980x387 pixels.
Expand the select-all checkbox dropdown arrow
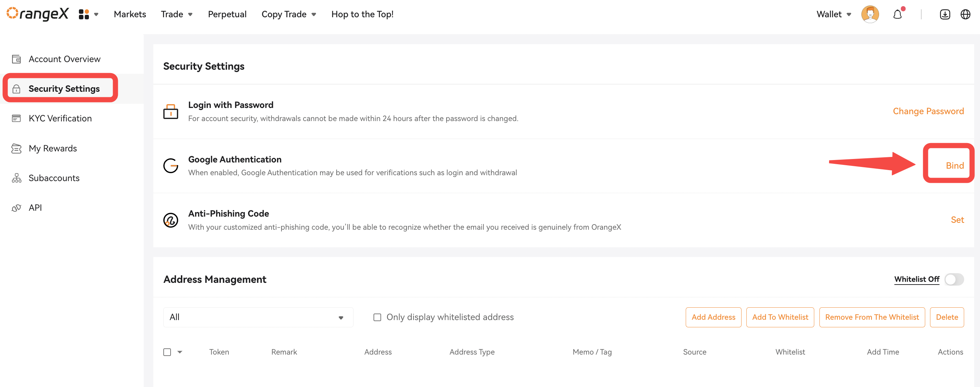coord(180,352)
